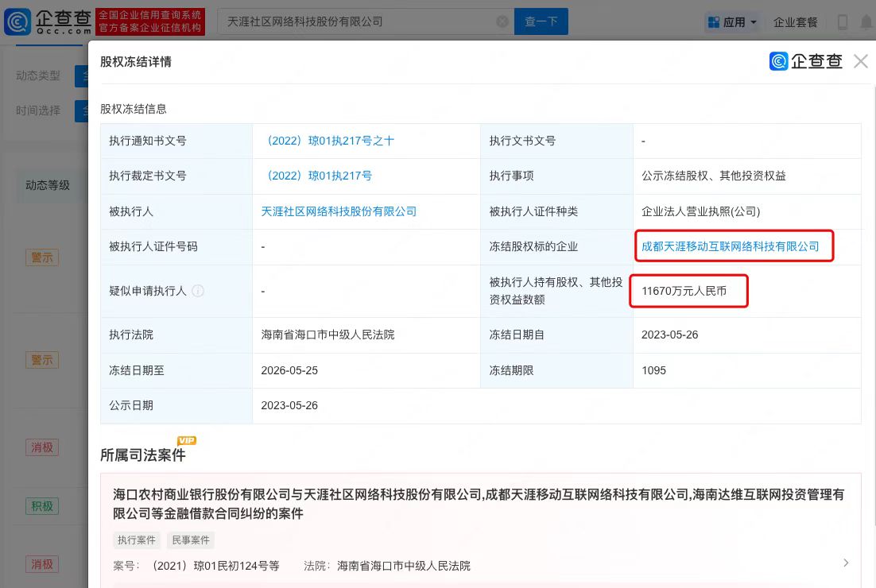Click the 动态等级 column header behind the dialog
The height and width of the screenshot is (588, 876).
[48, 185]
